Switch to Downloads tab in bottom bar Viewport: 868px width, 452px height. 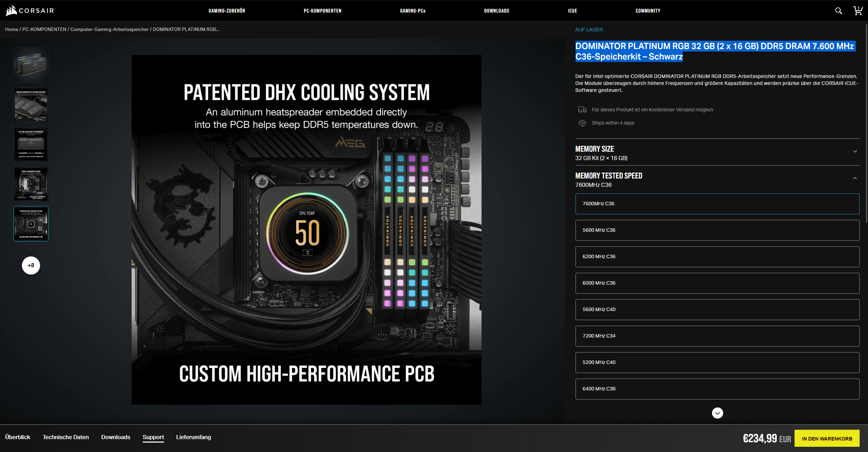click(x=116, y=437)
